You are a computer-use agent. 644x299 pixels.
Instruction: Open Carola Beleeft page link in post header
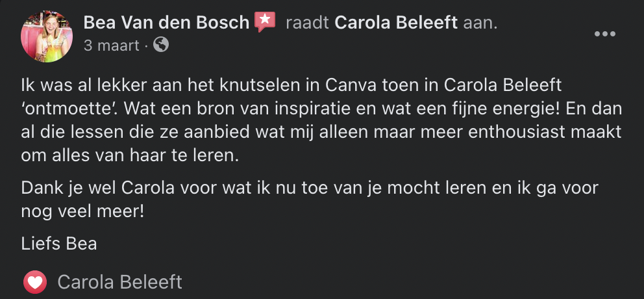point(397,23)
